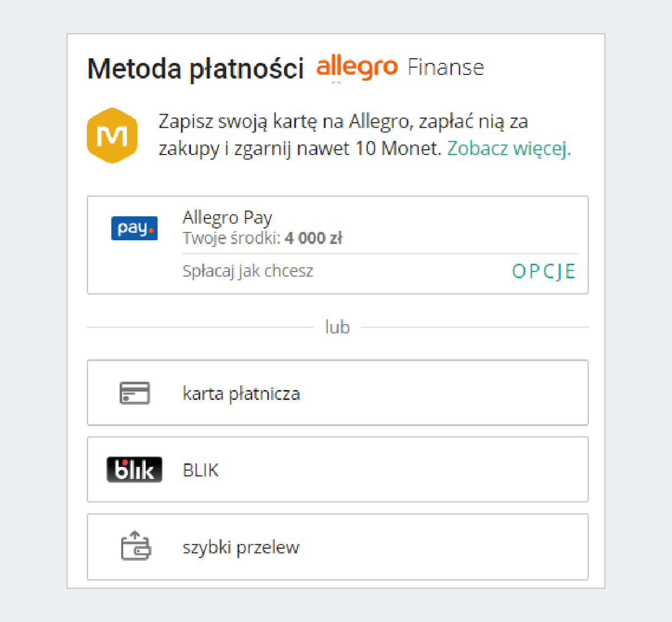
Task: Expand Spłacaj jak chcesz options
Action: point(248,271)
